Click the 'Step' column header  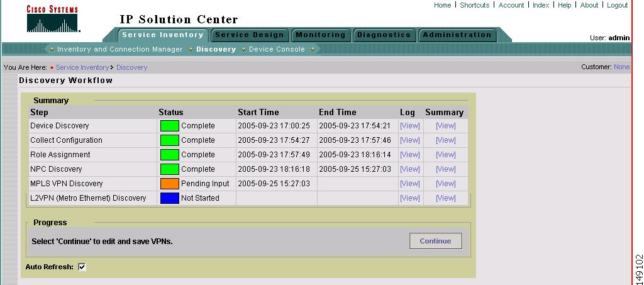coord(39,112)
